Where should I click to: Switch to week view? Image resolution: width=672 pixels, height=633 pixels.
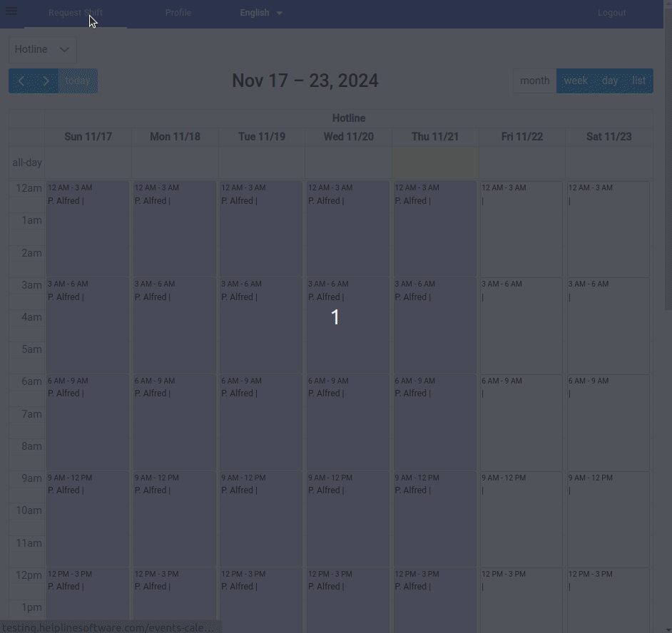coord(575,81)
